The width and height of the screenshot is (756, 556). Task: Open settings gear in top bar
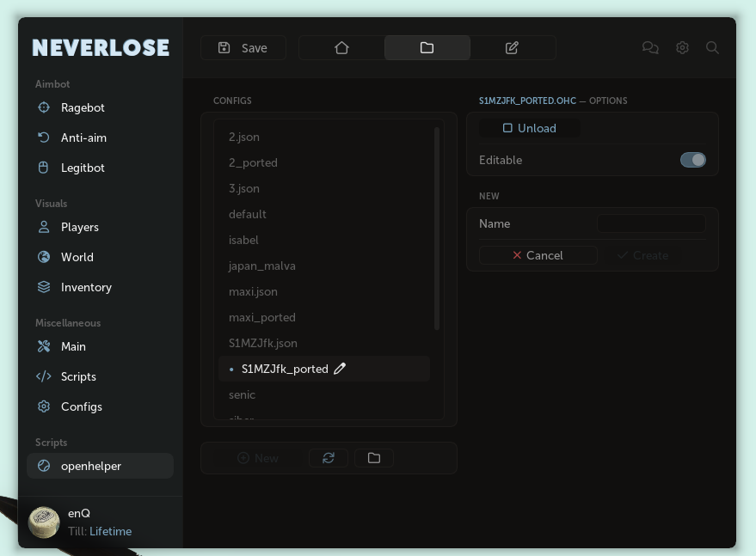(682, 48)
